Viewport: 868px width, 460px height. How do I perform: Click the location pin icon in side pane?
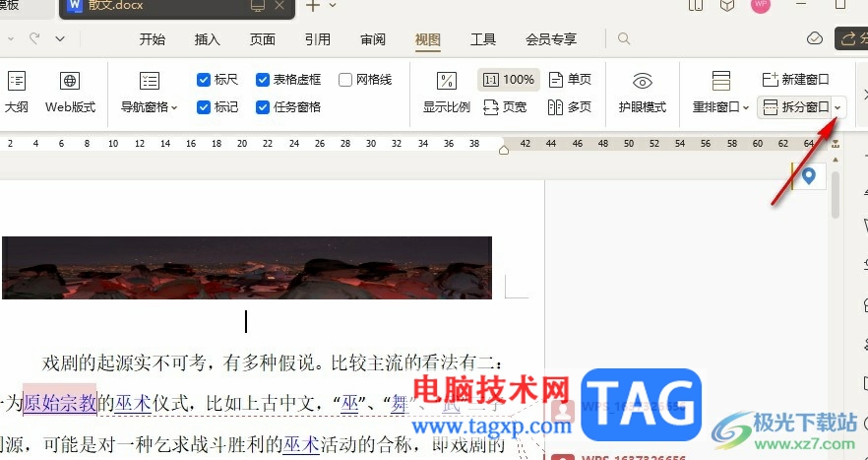[x=809, y=176]
